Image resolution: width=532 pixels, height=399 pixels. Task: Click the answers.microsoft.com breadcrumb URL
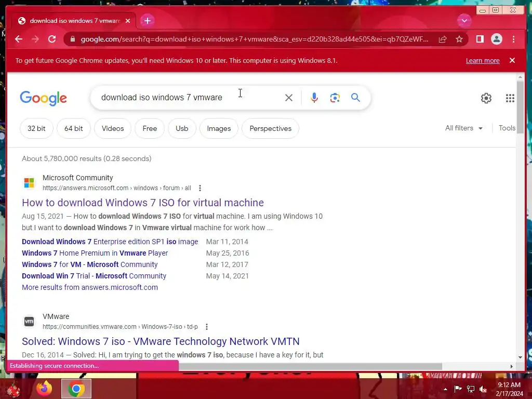[117, 188]
